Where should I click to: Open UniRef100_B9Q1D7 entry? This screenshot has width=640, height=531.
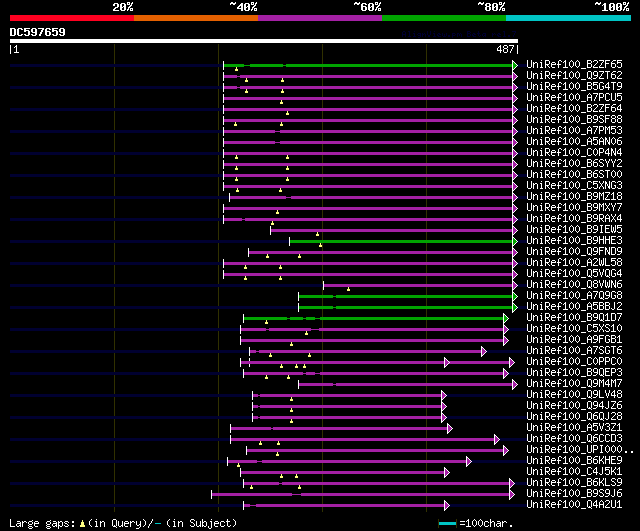pos(574,318)
